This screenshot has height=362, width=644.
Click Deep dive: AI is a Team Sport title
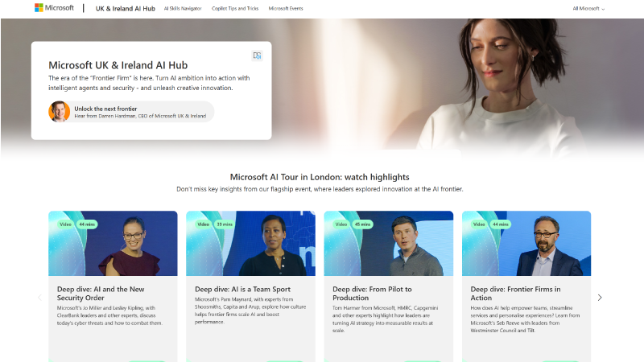click(x=243, y=290)
